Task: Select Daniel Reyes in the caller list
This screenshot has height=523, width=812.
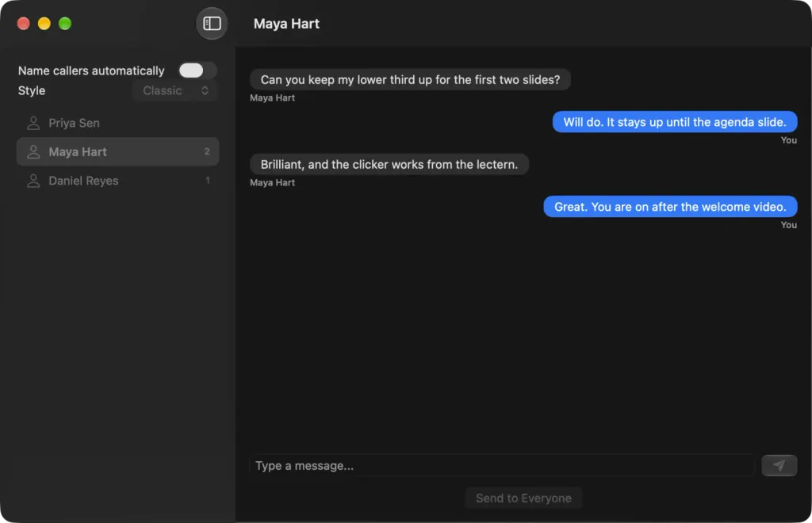Action: (x=117, y=181)
